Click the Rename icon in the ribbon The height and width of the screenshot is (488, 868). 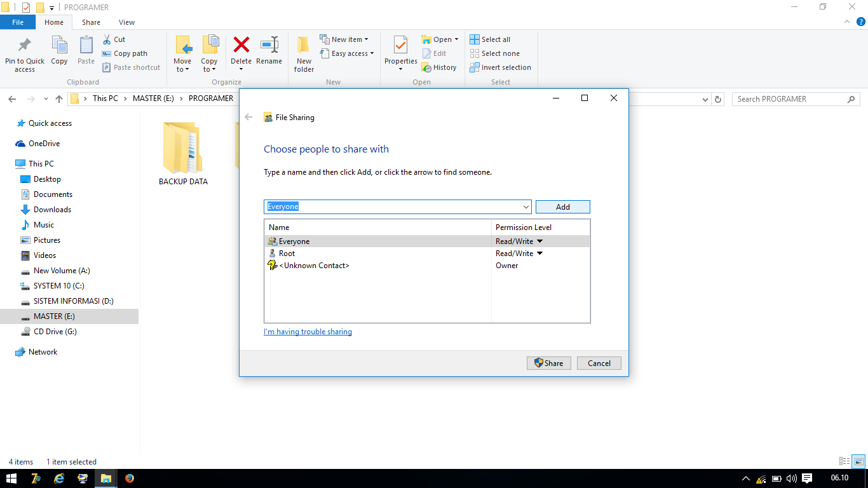pos(269,44)
